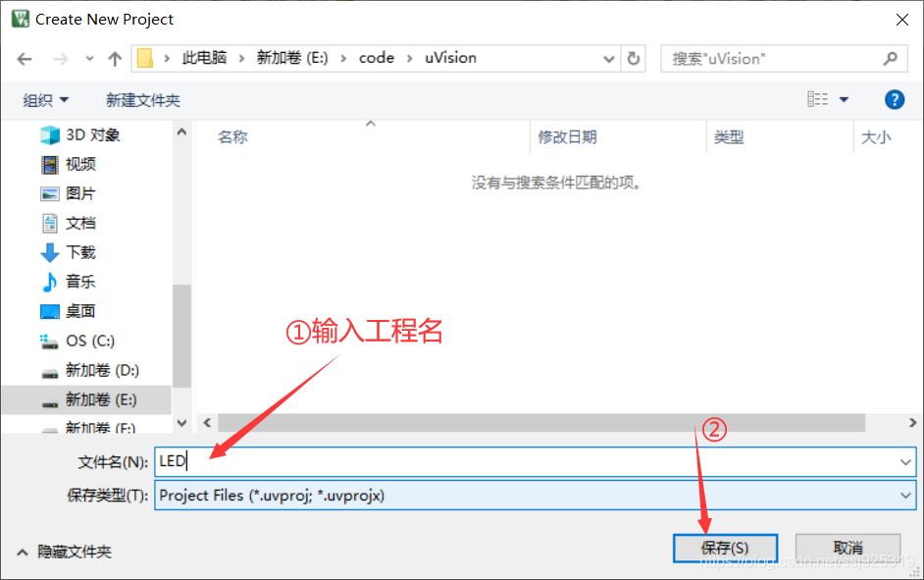Select 桌面 in the navigation pane
This screenshot has width=924, height=580.
69,311
